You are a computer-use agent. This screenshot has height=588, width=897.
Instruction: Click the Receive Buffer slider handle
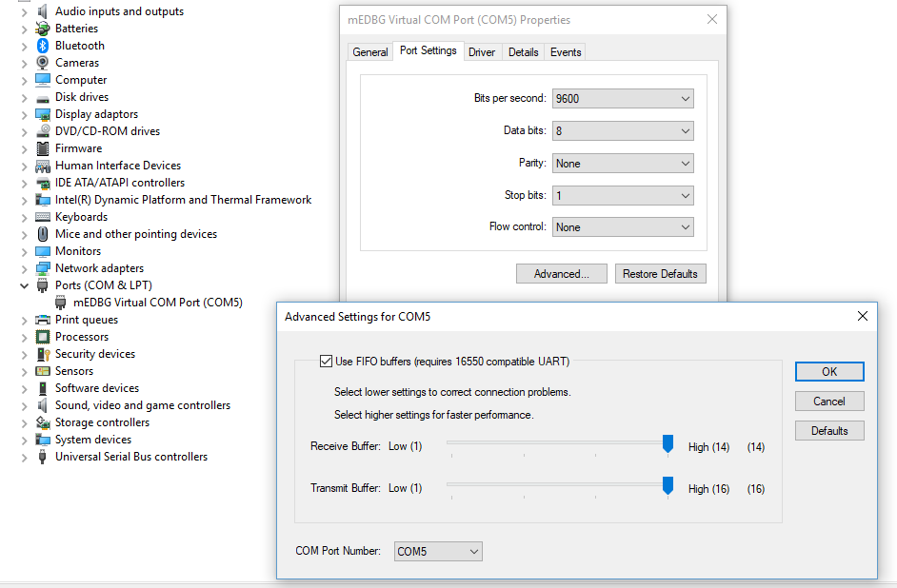coord(668,444)
